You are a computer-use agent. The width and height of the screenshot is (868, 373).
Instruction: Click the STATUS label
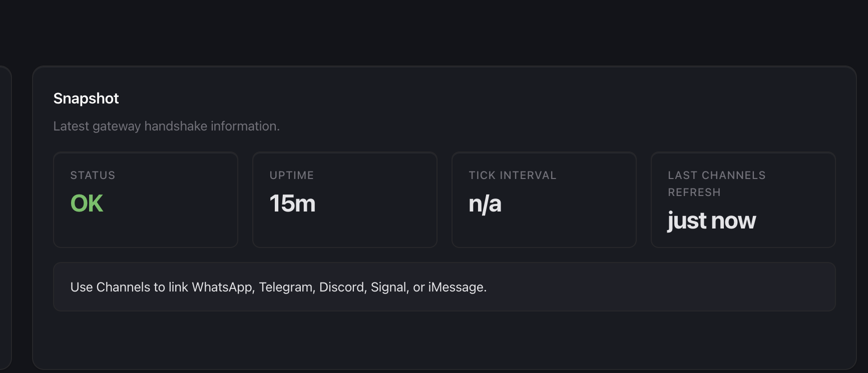pos(93,175)
